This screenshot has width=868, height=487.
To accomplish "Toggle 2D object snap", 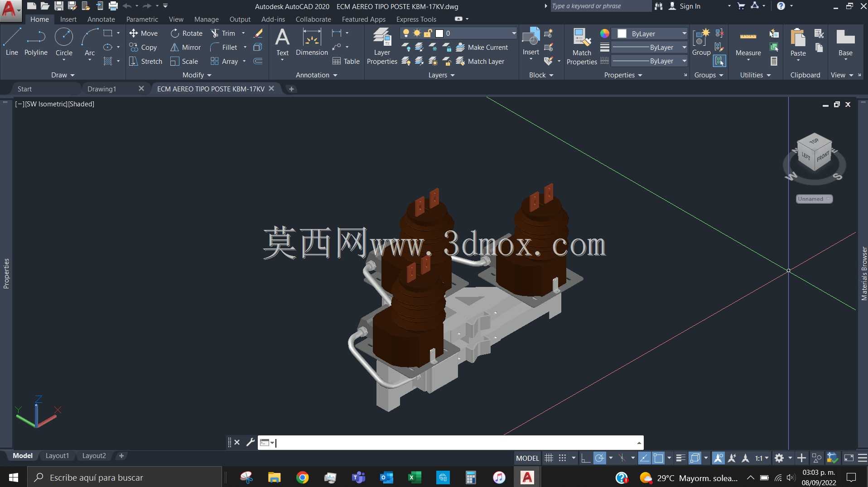I will (658, 458).
